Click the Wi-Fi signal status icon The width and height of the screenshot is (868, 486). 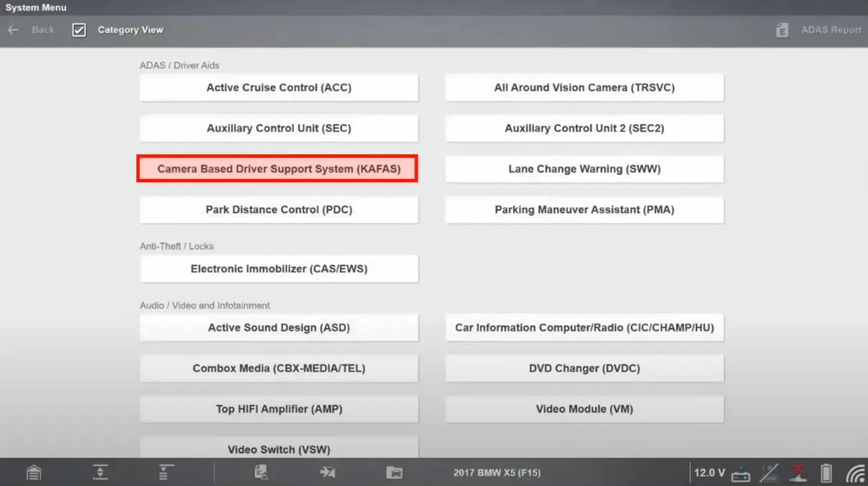point(855,473)
